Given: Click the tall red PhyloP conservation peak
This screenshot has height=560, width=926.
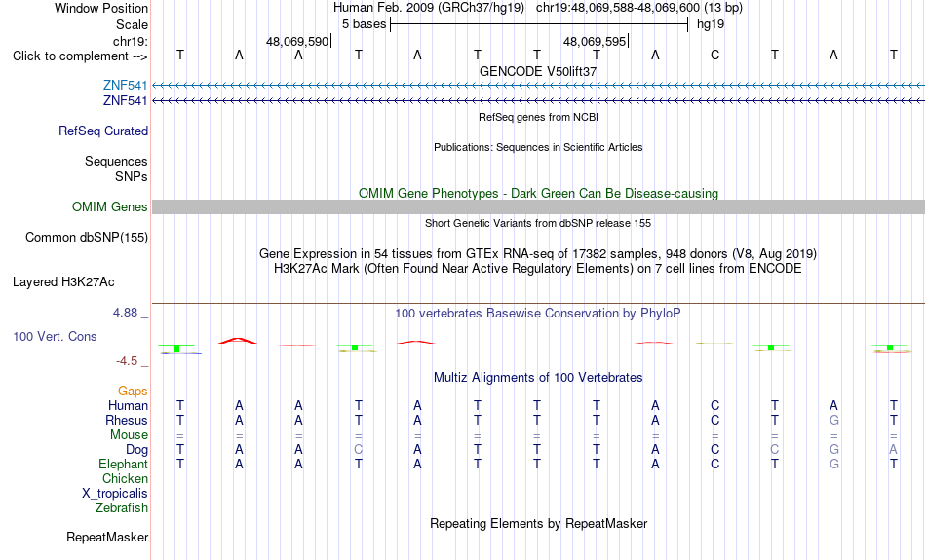Looking at the screenshot, I should tap(238, 341).
